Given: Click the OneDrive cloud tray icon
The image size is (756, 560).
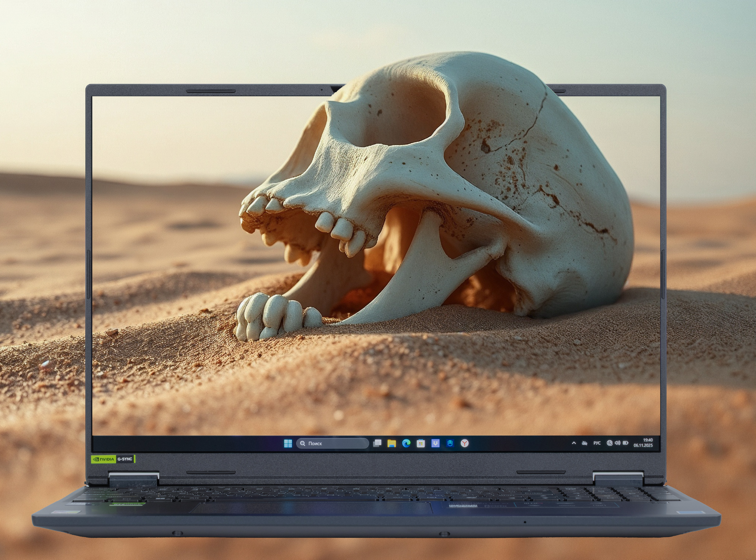Looking at the screenshot, I should (584, 443).
